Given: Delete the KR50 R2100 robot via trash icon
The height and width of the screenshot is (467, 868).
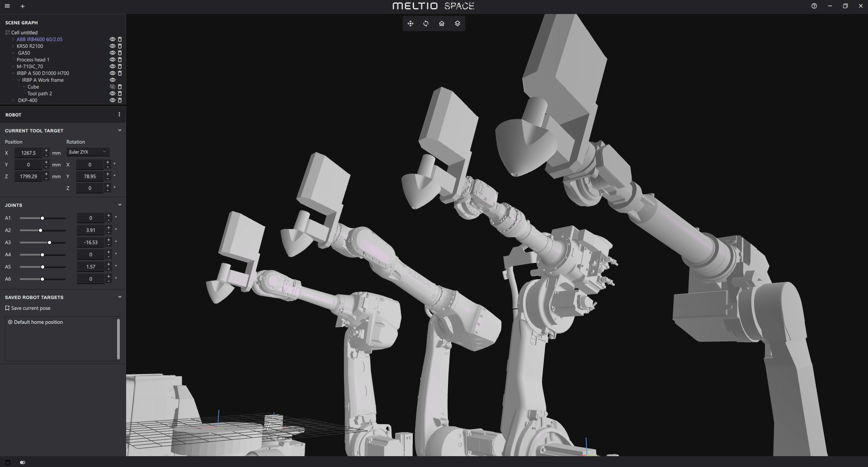Looking at the screenshot, I should 119,46.
